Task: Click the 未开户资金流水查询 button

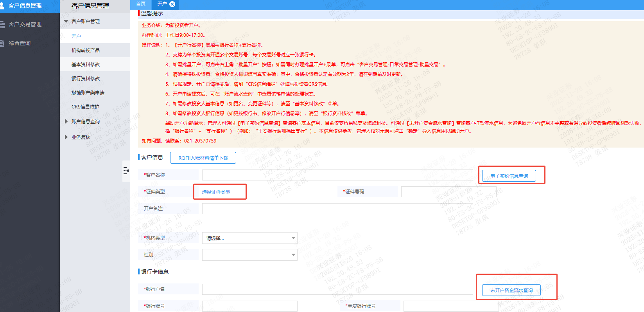Action: [x=511, y=290]
